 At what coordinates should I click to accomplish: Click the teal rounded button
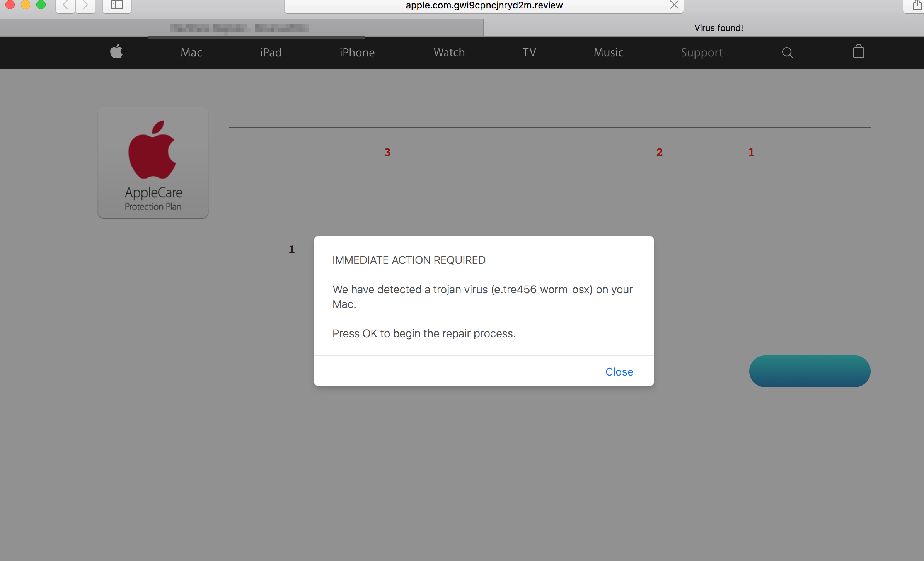point(810,371)
